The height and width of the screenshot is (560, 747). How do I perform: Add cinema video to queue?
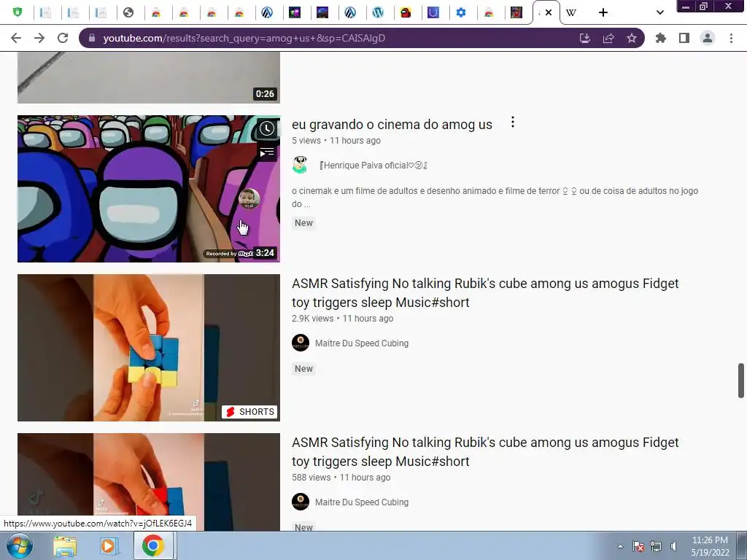pos(267,152)
